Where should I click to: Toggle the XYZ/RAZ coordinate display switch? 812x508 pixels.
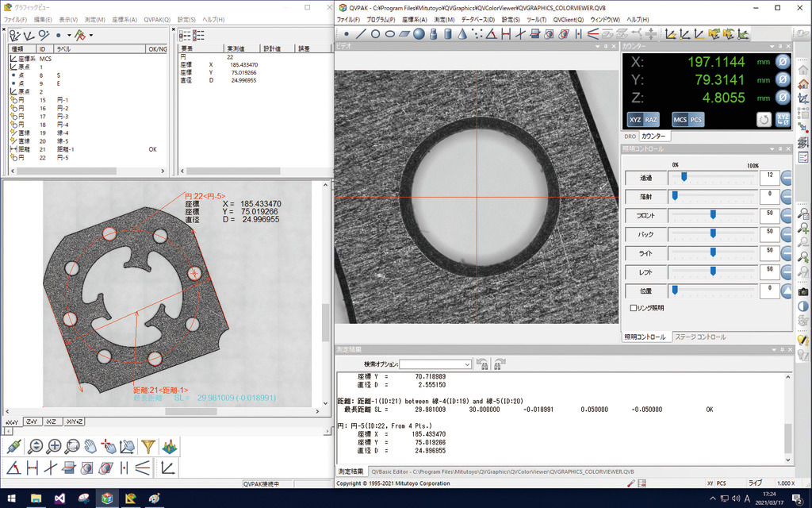click(x=643, y=119)
